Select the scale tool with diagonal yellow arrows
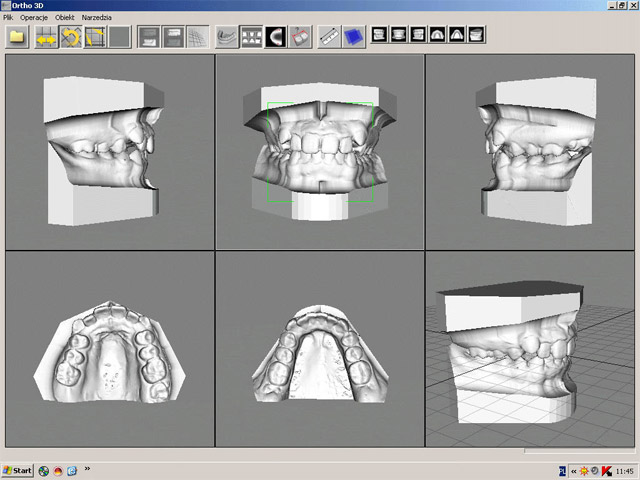The height and width of the screenshot is (480, 640). point(95,37)
